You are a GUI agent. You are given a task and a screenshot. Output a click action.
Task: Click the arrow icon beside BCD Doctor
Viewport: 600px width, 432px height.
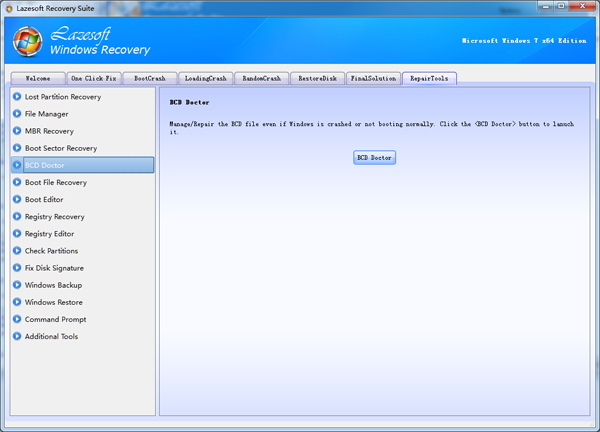point(17,165)
